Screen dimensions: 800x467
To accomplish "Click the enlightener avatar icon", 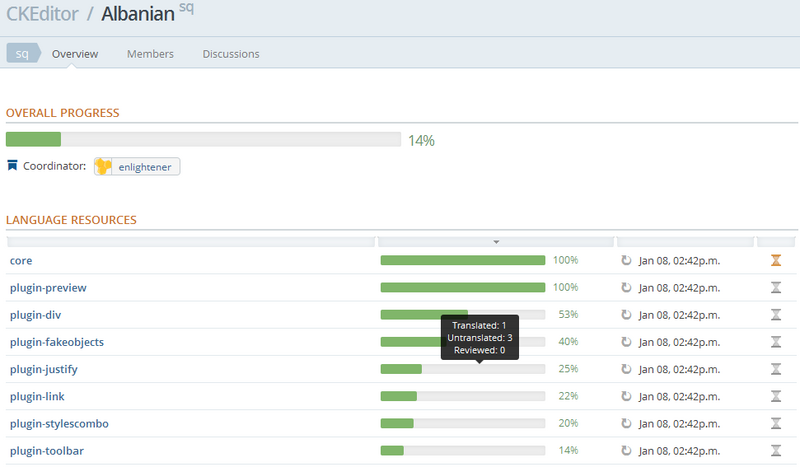I will point(104,166).
